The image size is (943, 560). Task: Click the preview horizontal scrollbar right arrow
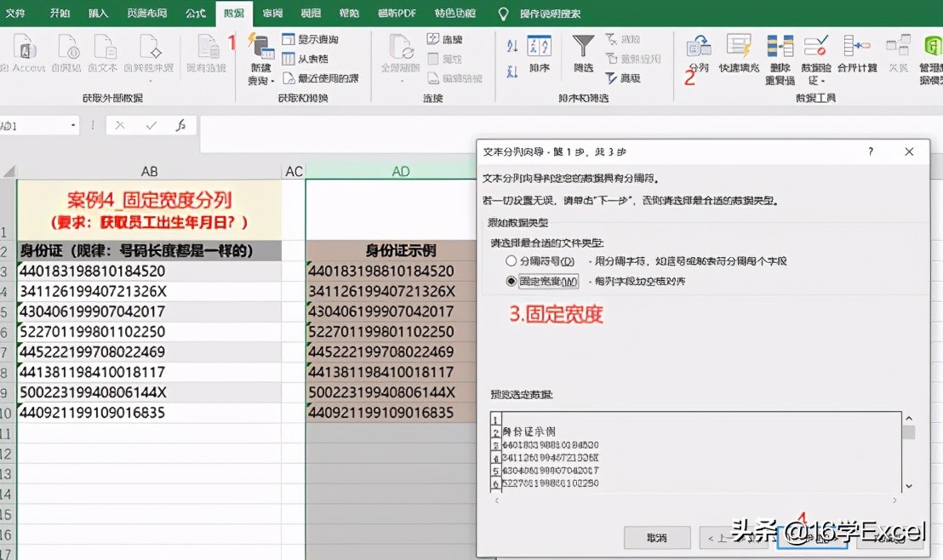[894, 500]
